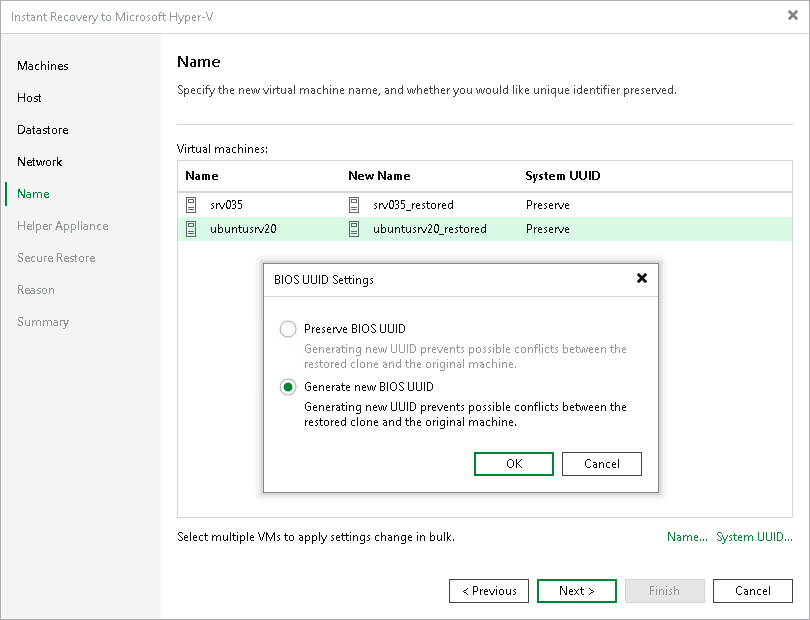
Task: Select Generate new BIOS UUID radio button
Action: [x=288, y=387]
